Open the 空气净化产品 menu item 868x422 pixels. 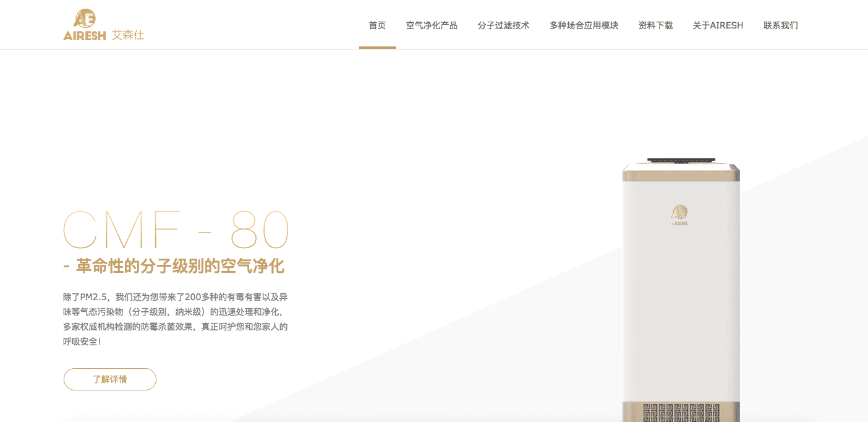coord(432,25)
